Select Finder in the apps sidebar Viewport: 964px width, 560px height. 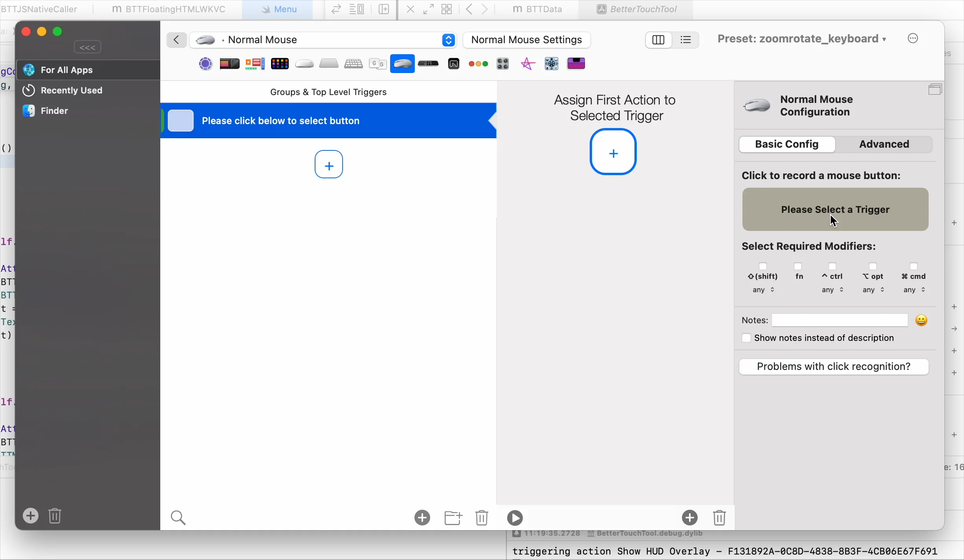point(88,111)
